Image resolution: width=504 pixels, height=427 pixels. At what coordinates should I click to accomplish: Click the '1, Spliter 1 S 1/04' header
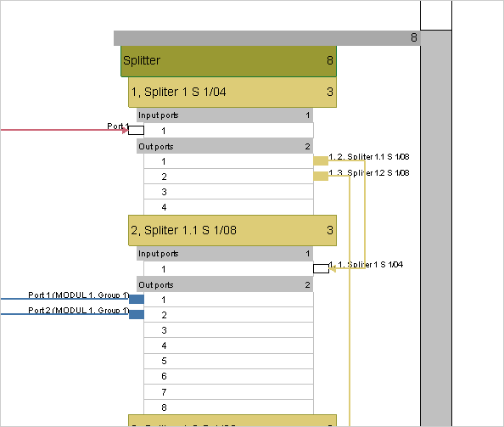pos(232,92)
